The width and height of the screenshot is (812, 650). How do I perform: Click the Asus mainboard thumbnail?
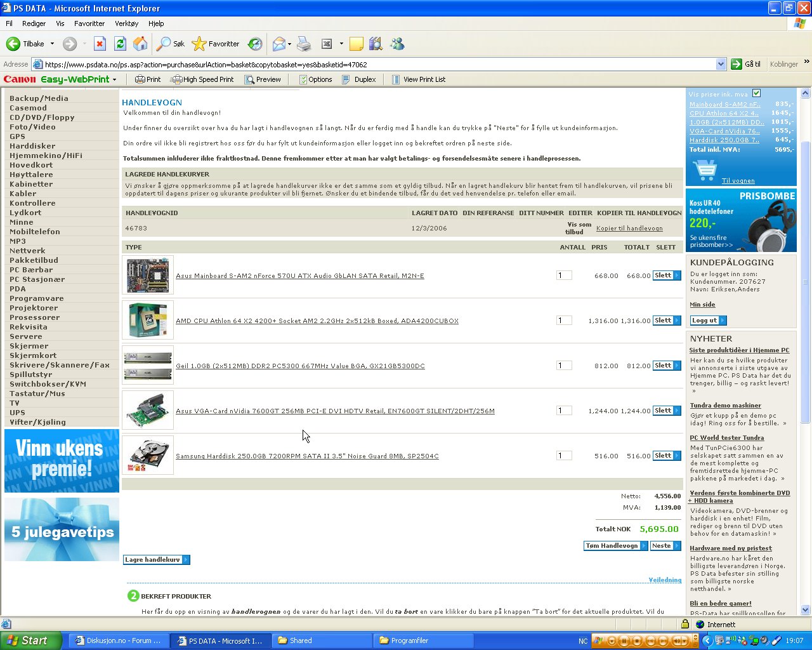[148, 275]
